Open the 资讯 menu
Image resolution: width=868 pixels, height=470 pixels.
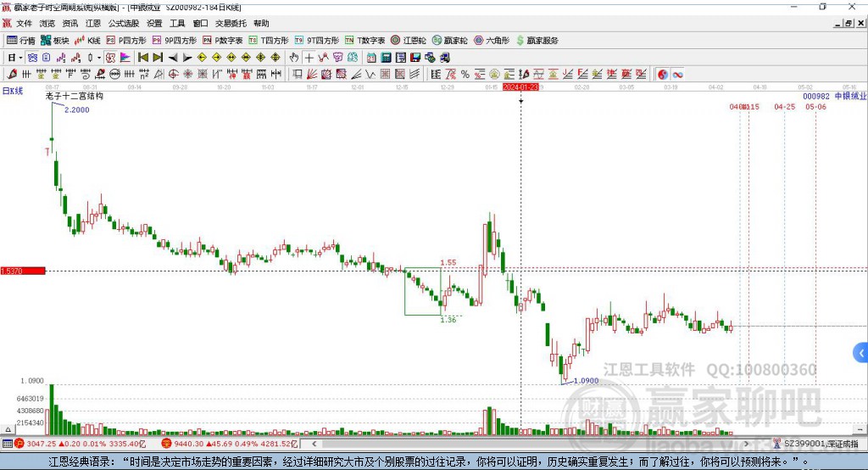point(70,23)
